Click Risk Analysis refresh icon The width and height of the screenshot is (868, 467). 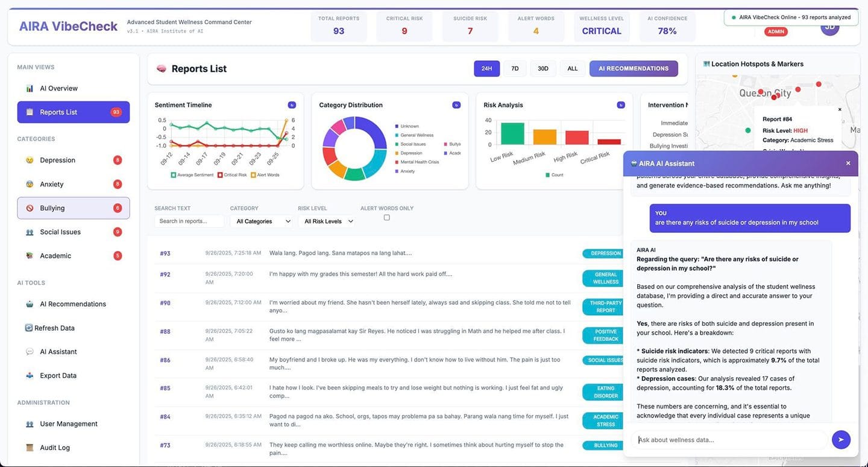coord(621,105)
